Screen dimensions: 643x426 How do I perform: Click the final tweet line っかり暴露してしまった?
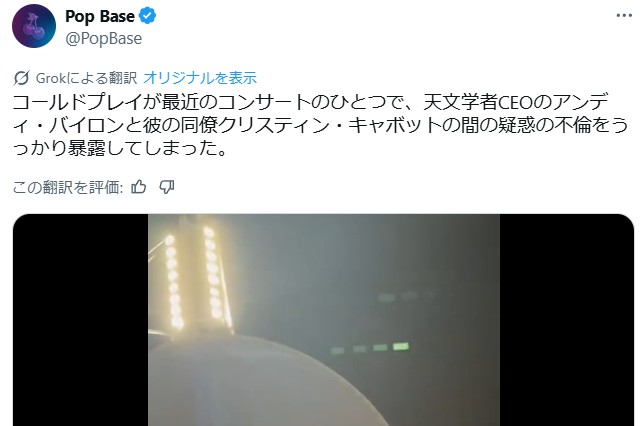119,148
